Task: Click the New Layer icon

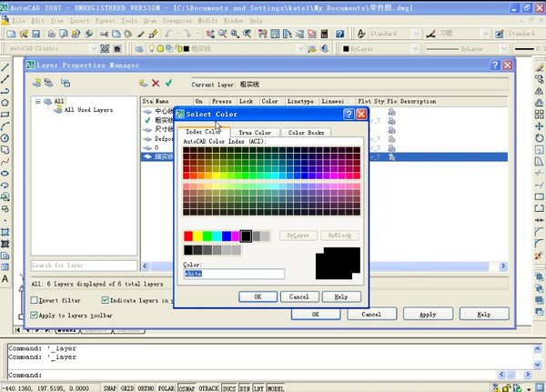Action: (142, 83)
